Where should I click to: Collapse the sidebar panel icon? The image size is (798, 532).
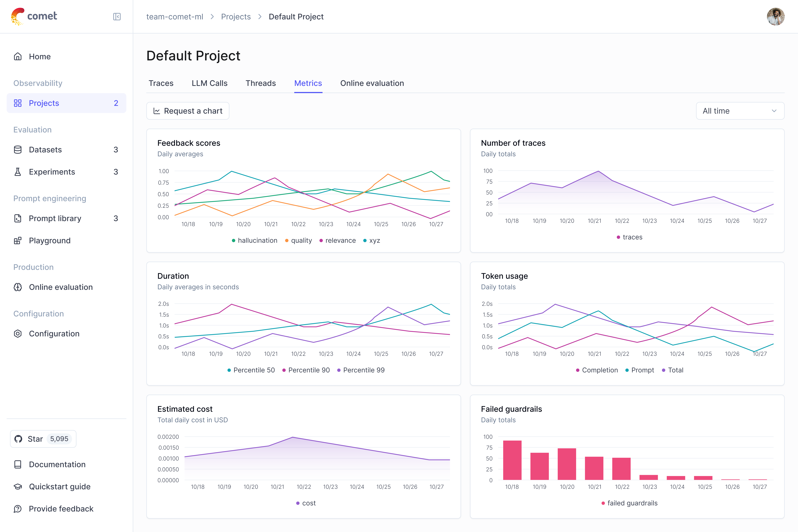point(117,17)
